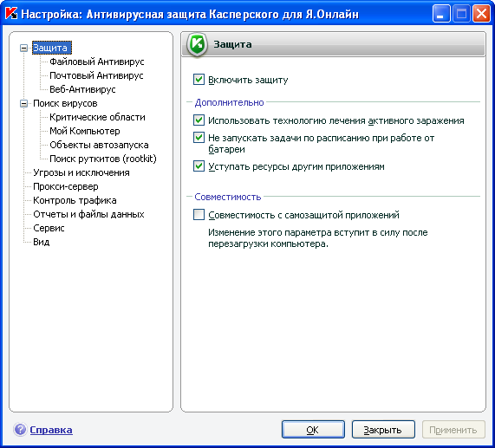Collapse the Защита tree node
495x448 pixels.
(23, 48)
